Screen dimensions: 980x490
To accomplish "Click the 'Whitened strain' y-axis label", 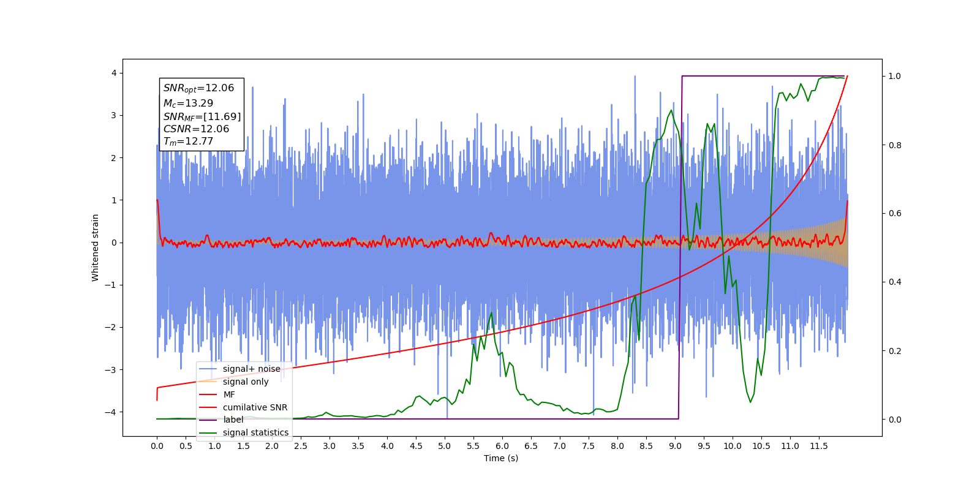I will (x=95, y=247).
